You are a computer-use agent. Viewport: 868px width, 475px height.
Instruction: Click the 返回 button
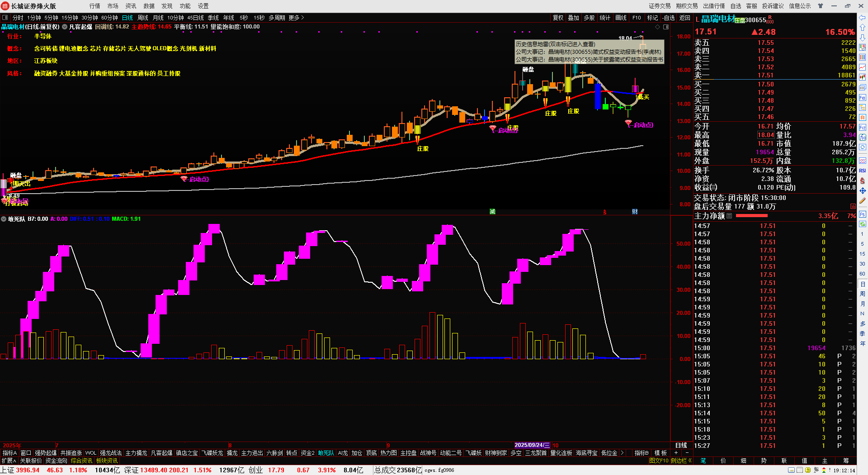tap(685, 18)
